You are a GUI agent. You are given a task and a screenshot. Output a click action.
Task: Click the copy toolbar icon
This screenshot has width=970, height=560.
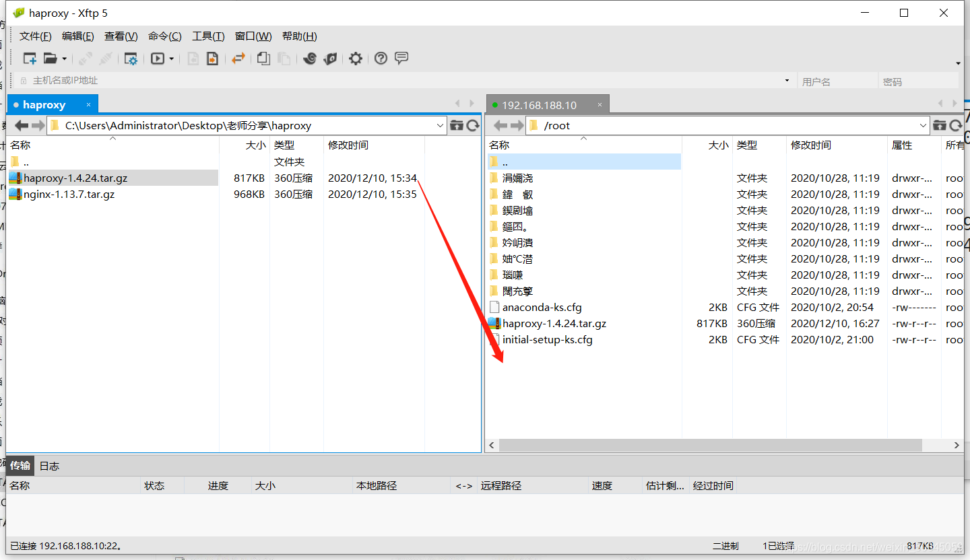[263, 59]
